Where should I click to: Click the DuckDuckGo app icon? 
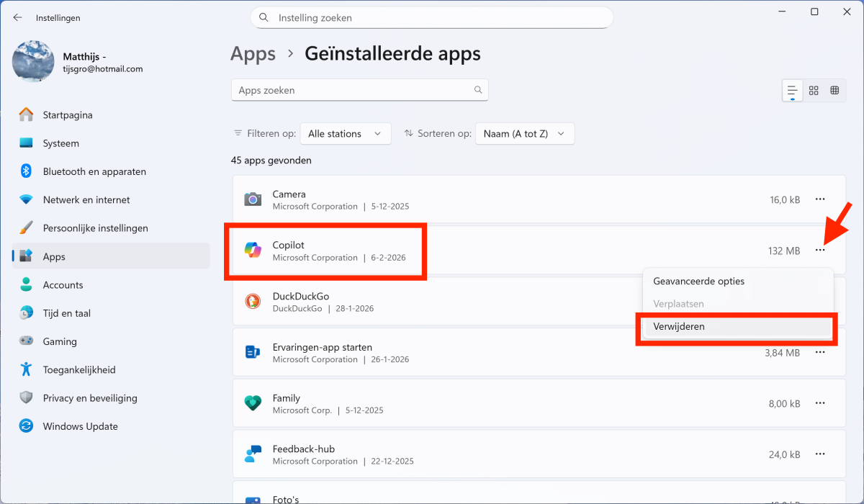(253, 302)
